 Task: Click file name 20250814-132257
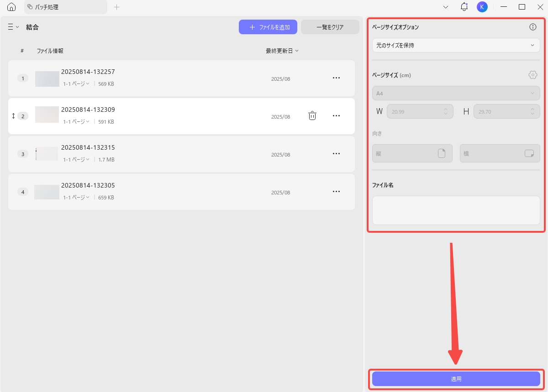click(88, 72)
